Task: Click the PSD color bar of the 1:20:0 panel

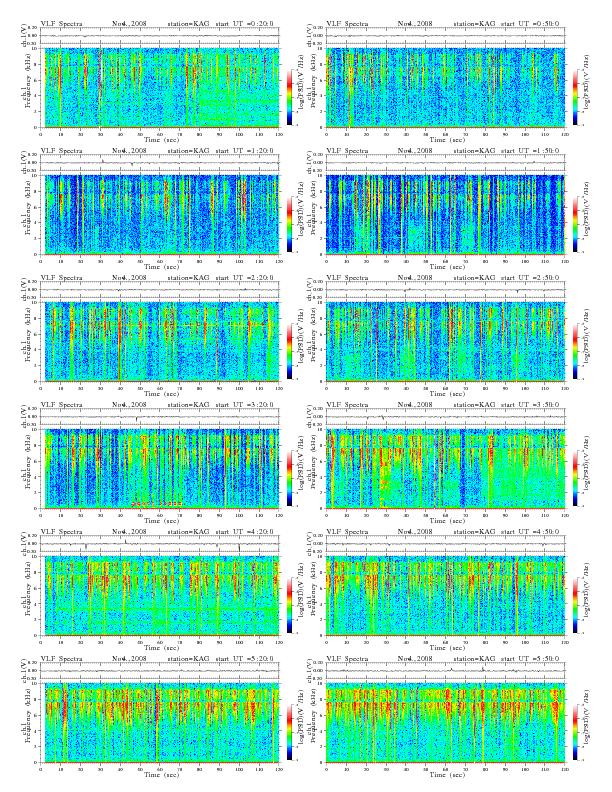Action: click(289, 224)
